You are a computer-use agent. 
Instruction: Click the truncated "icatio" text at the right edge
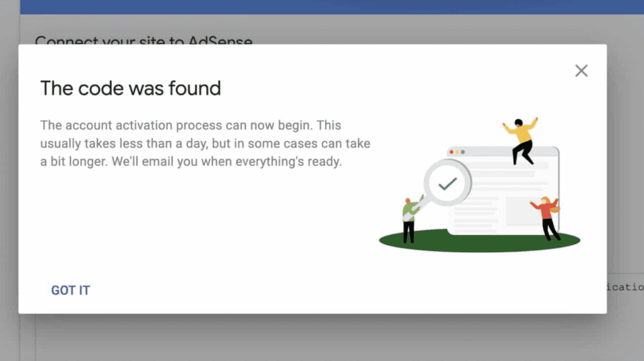click(x=626, y=287)
